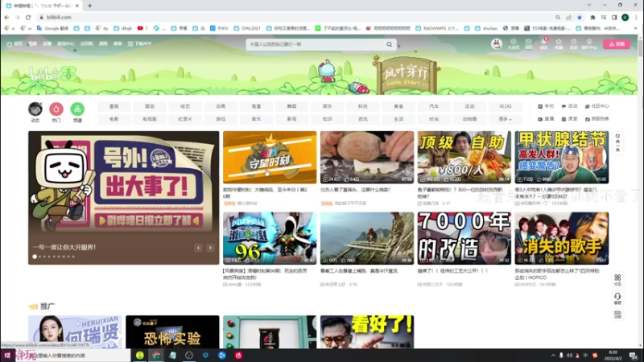This screenshot has width=644, height=362.
Task: Open 下载APP link in top nav
Action: (140, 43)
